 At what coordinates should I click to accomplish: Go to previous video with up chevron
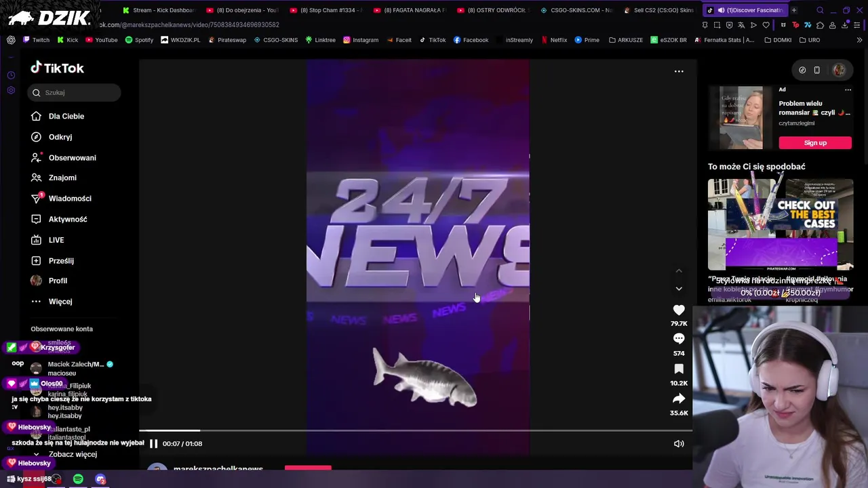679,270
